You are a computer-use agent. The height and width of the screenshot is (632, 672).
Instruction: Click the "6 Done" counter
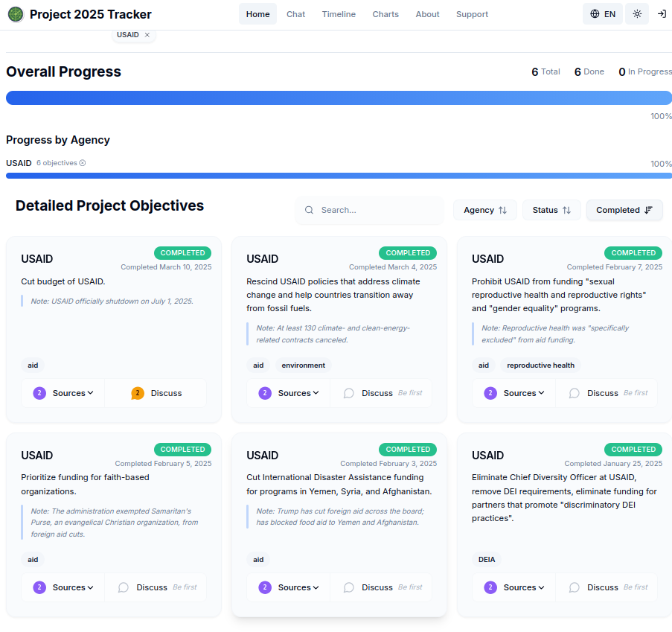coord(589,71)
